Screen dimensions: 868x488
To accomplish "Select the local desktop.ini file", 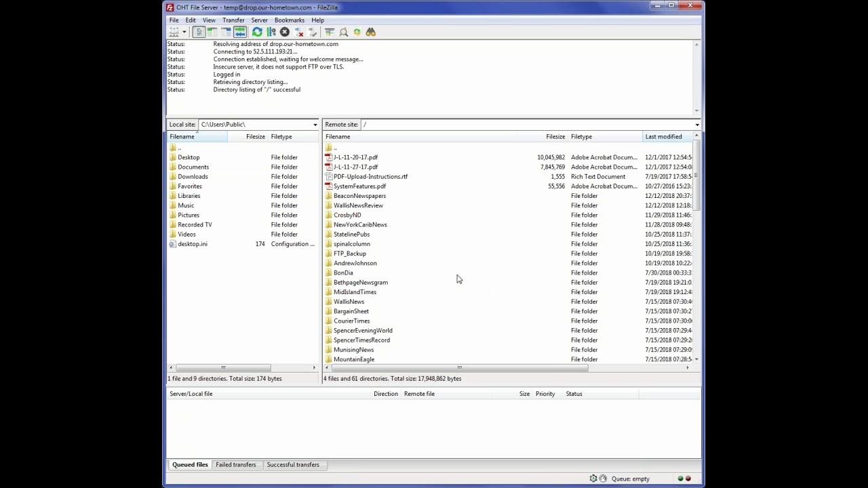I will 193,244.
